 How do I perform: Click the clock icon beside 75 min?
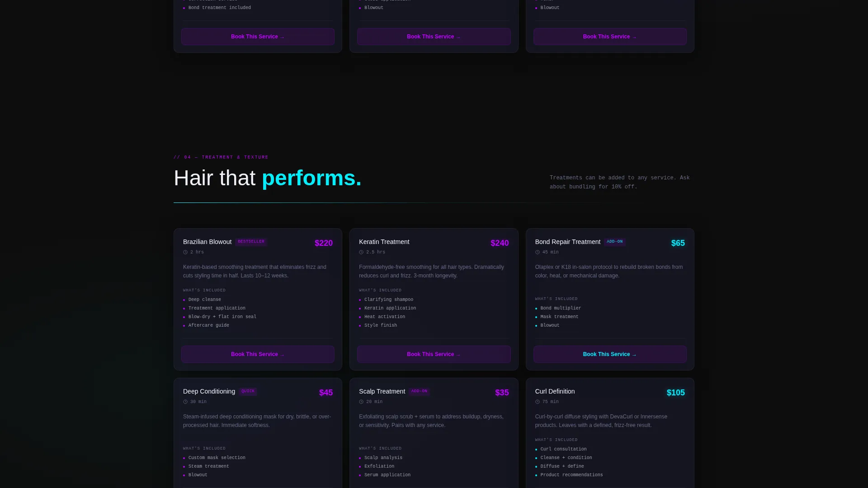pos(538,402)
